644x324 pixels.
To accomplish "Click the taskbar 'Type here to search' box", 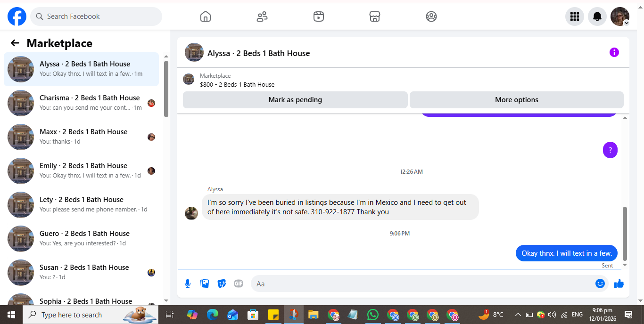I will pyautogui.click(x=91, y=315).
